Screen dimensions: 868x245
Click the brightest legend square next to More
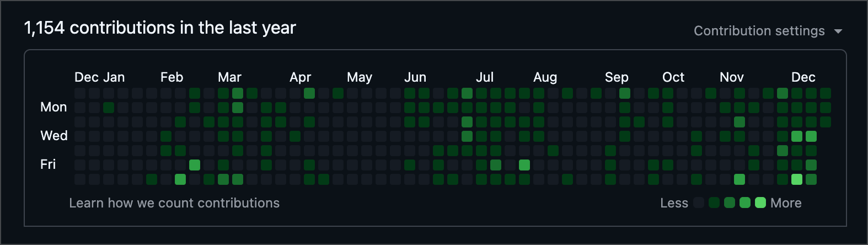click(760, 203)
